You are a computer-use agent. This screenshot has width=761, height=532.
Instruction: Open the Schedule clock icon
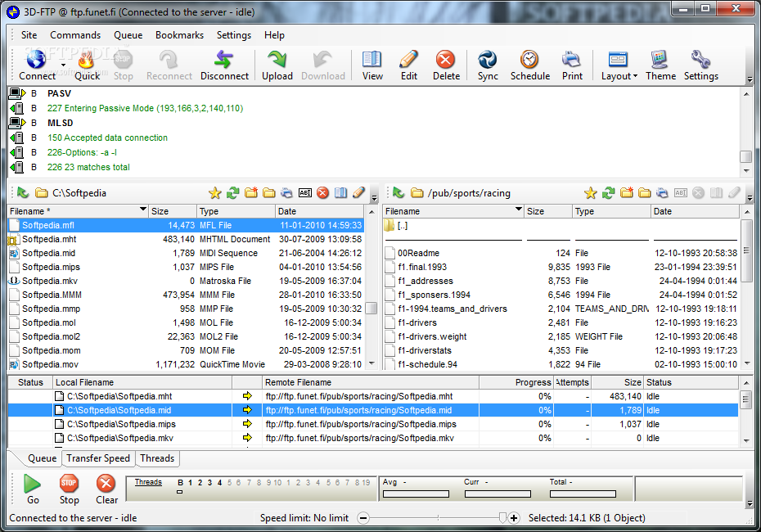tap(529, 60)
